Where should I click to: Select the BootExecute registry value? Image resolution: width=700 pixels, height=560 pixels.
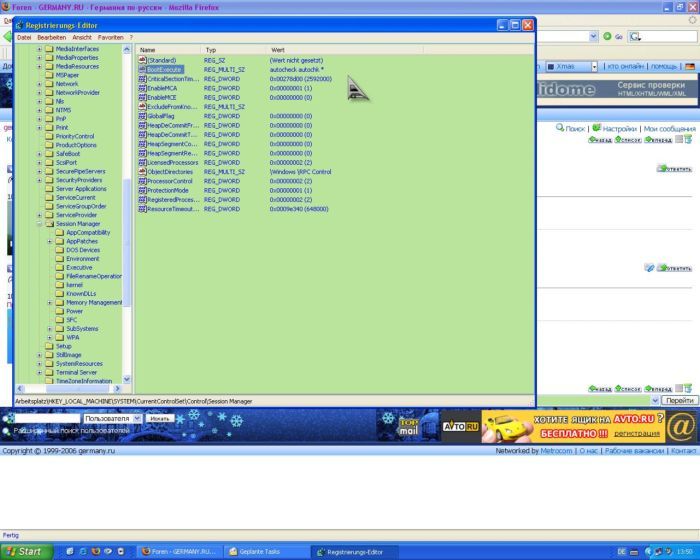[x=164, y=69]
